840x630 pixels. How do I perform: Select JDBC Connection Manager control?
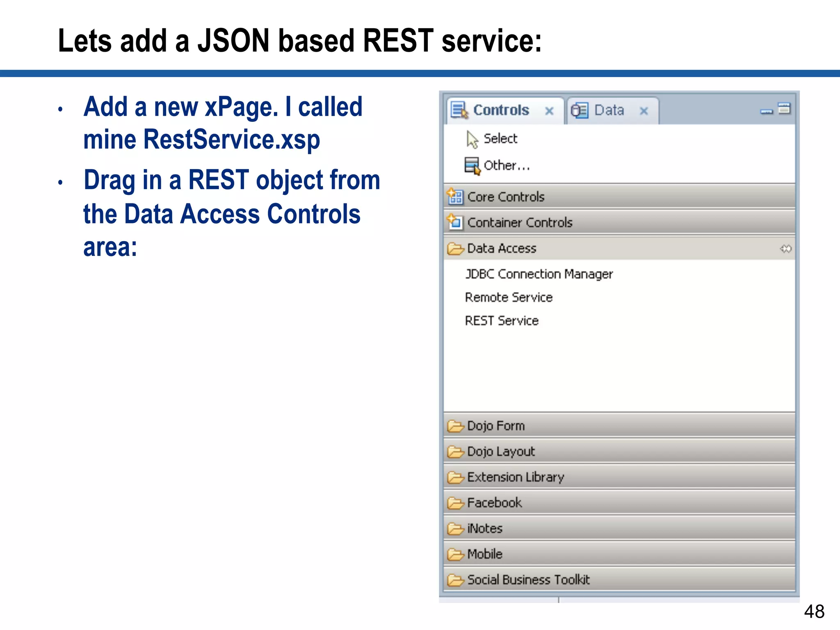coord(539,274)
